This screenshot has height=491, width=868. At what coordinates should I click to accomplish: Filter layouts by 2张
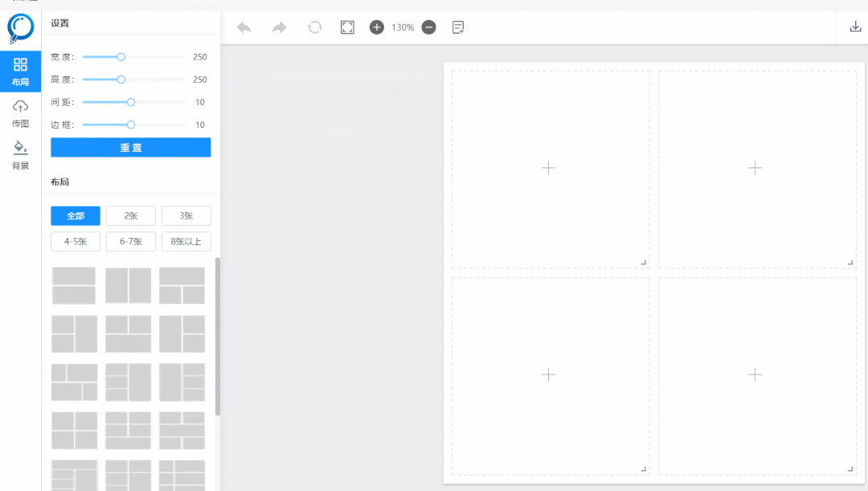pos(130,216)
